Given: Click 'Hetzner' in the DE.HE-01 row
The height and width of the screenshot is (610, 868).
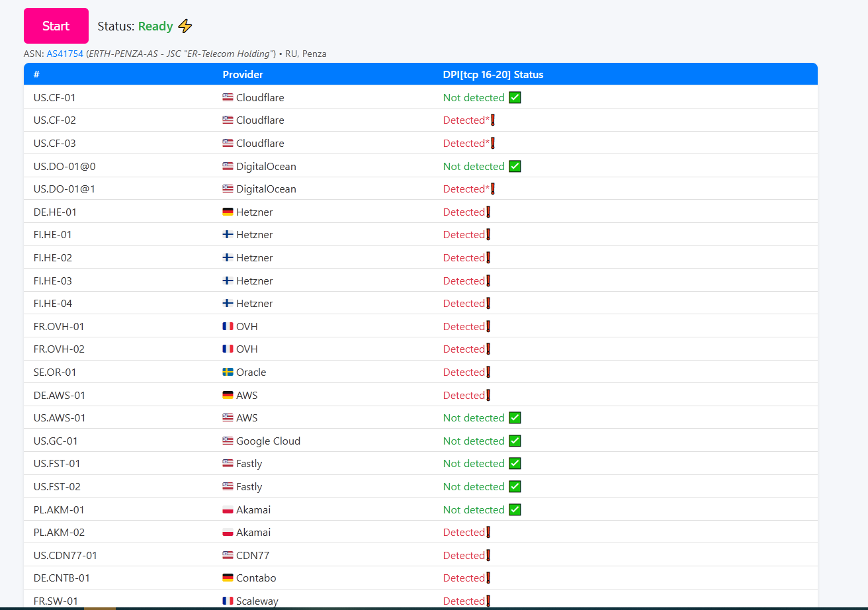Looking at the screenshot, I should click(255, 212).
